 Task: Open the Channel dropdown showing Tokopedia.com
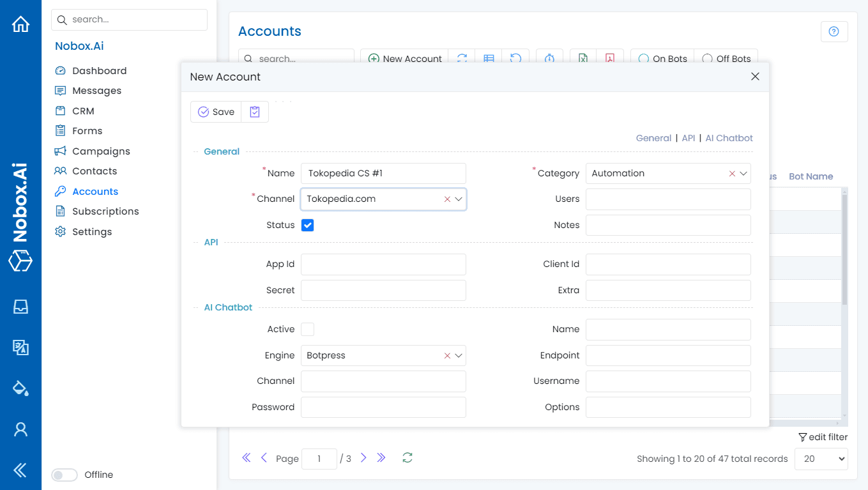coord(459,199)
